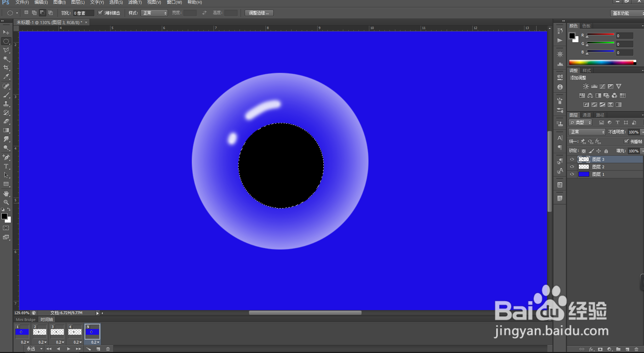Hide layer 图层 3 with eye icon
The image size is (644, 353).
(572, 159)
